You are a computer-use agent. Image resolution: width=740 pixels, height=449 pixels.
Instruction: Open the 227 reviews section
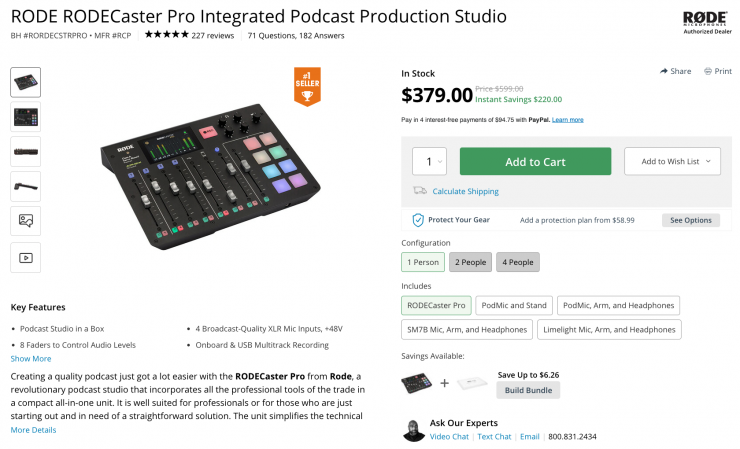[212, 35]
